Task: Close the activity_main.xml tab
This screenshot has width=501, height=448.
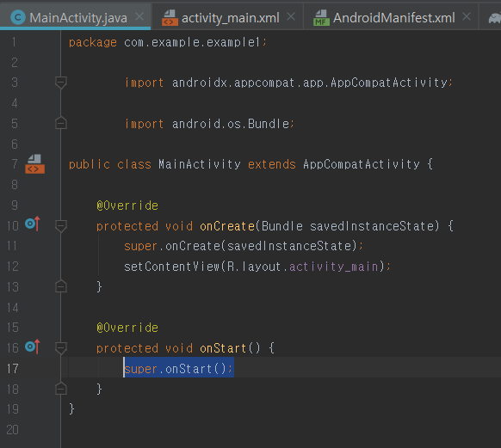Action: coord(291,16)
